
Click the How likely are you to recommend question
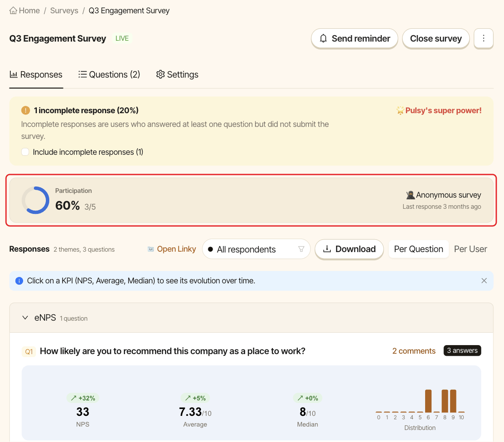[x=172, y=351]
